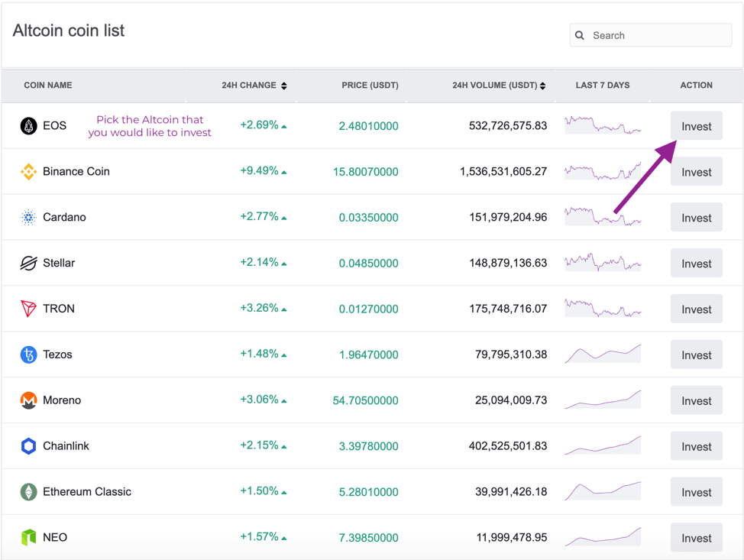Click the TRON logo icon
The image size is (744, 560).
pyautogui.click(x=28, y=309)
